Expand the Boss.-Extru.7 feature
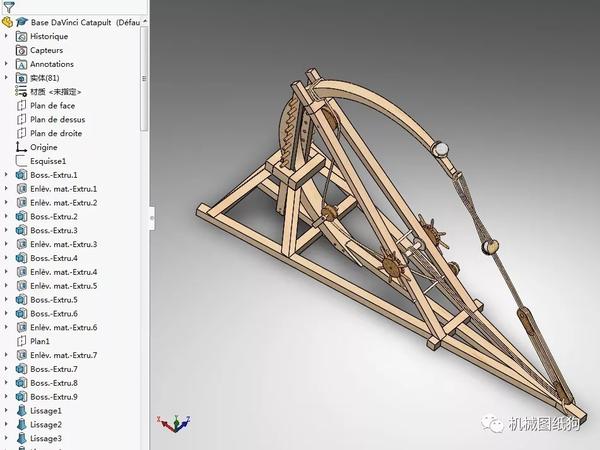 (6, 368)
